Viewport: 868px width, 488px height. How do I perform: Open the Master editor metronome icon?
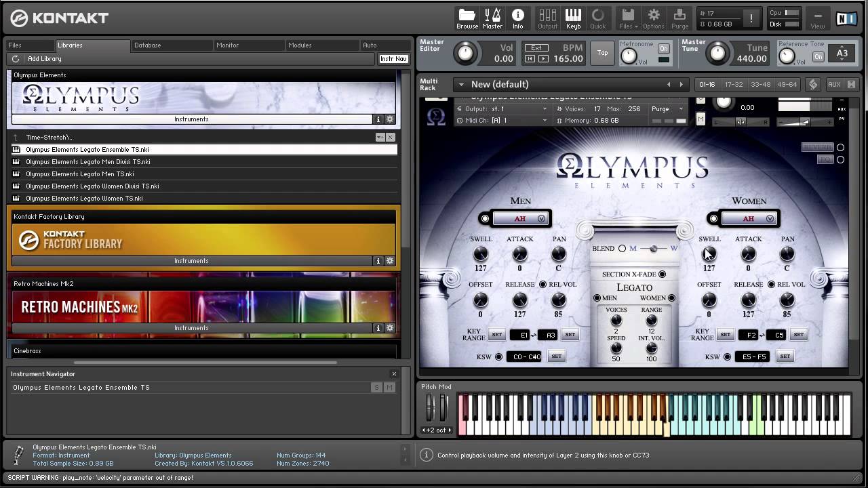(492, 18)
